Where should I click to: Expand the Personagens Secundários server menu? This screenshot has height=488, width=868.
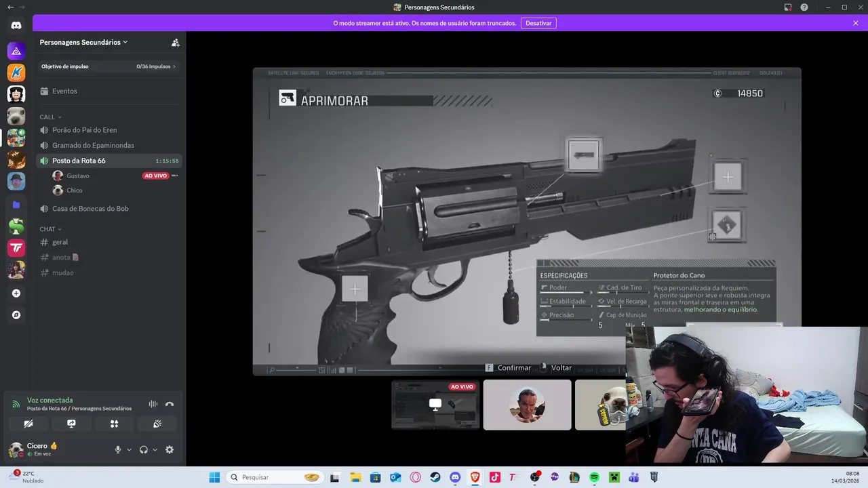tap(84, 42)
